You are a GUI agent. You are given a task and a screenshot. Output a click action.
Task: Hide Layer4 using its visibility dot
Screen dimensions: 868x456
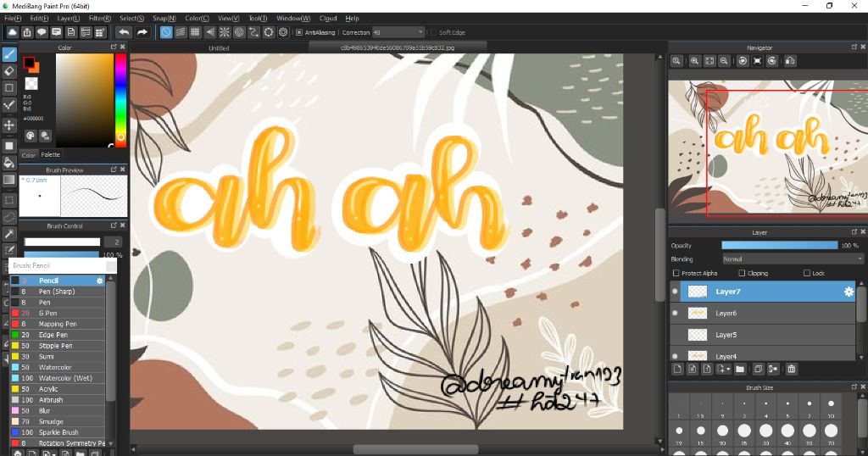tap(675, 356)
